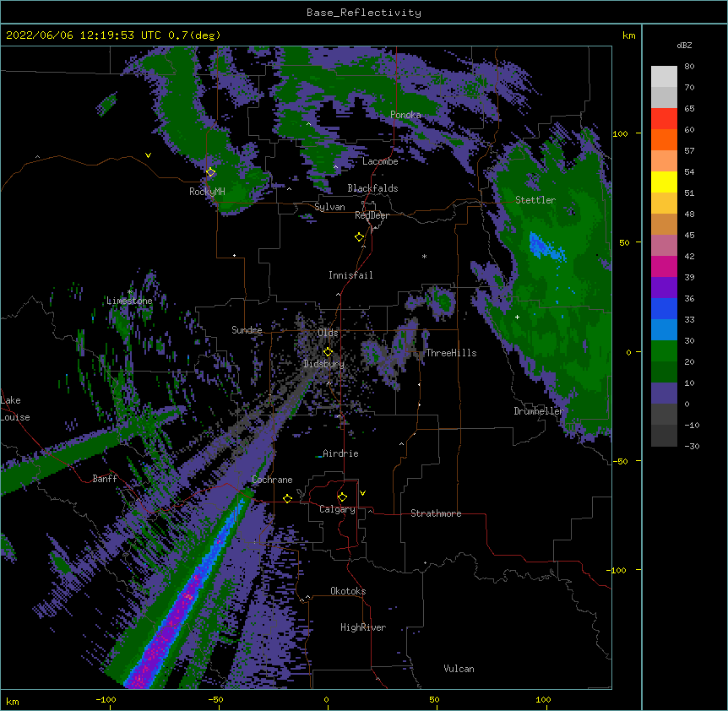Click the yellow radar marker at Didsbury
The width and height of the screenshot is (728, 711).
(328, 351)
